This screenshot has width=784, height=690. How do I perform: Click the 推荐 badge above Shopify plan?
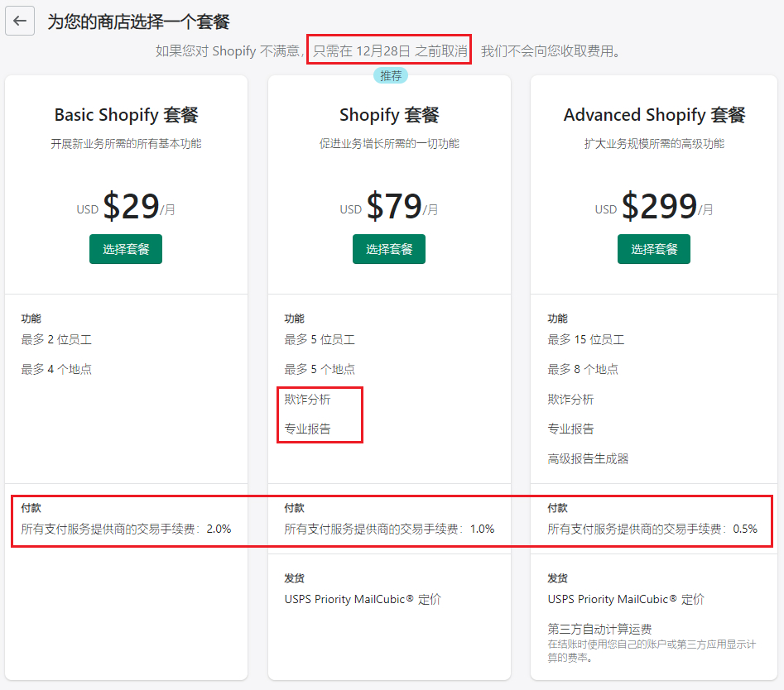tap(391, 76)
